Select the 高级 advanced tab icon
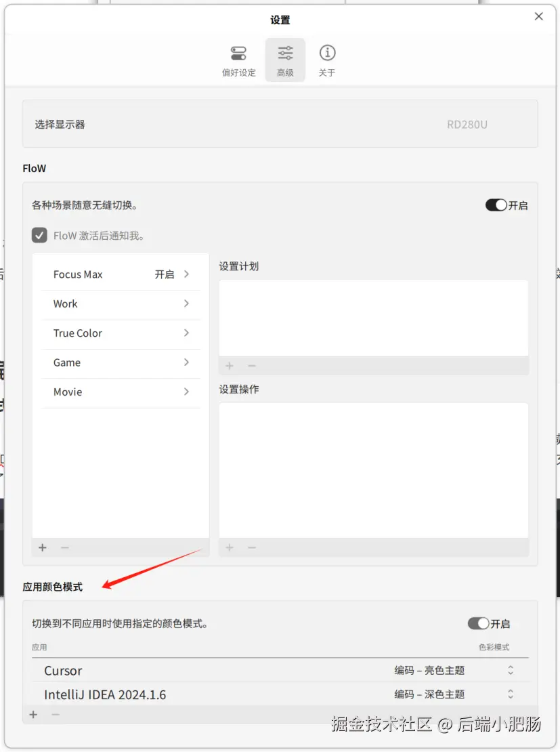This screenshot has height=752, width=560. (285, 54)
